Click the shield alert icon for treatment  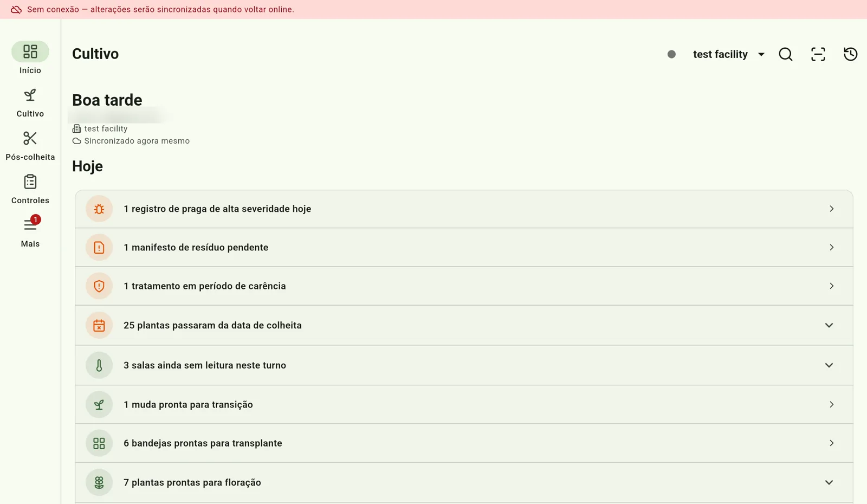[x=99, y=286]
